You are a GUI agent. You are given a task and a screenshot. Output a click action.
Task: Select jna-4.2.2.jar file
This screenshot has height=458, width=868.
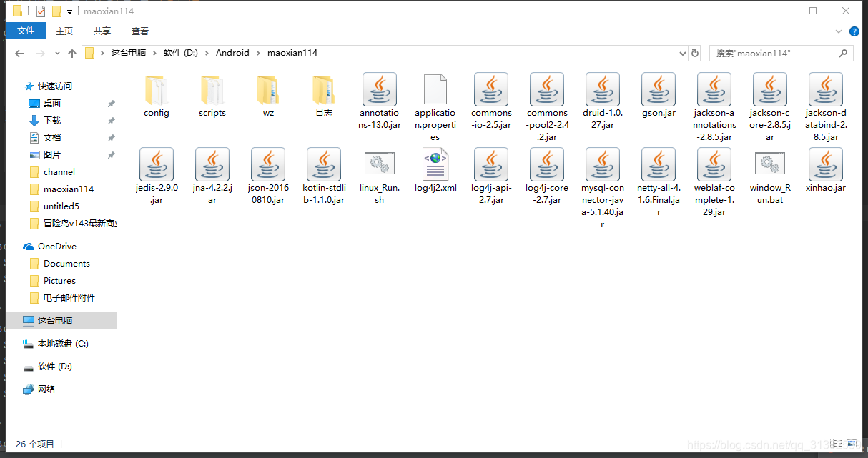(212, 176)
